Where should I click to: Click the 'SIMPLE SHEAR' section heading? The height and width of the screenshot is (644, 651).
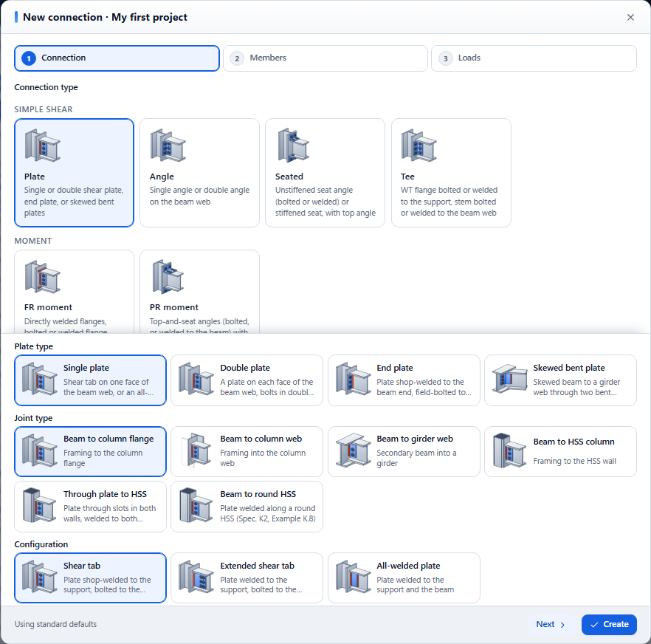(x=44, y=109)
